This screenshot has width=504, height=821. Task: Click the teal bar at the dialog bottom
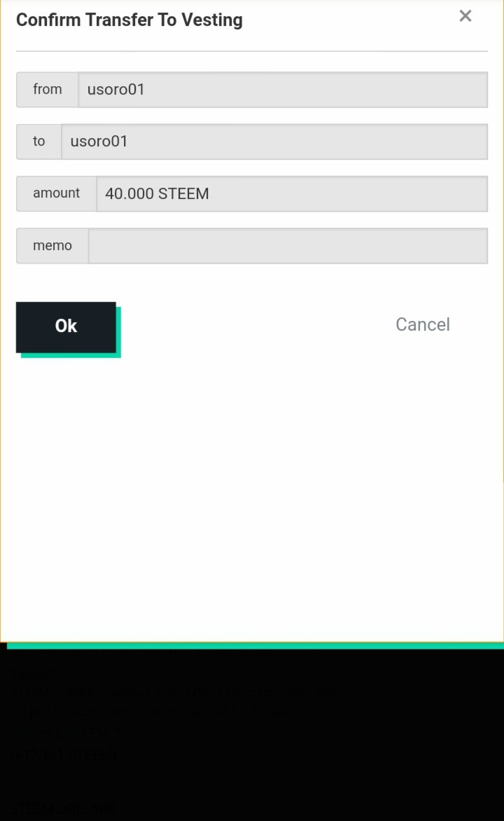pos(255,646)
